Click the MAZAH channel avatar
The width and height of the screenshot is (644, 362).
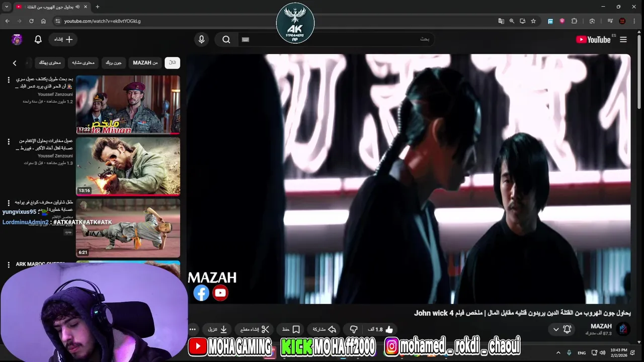[623, 329]
